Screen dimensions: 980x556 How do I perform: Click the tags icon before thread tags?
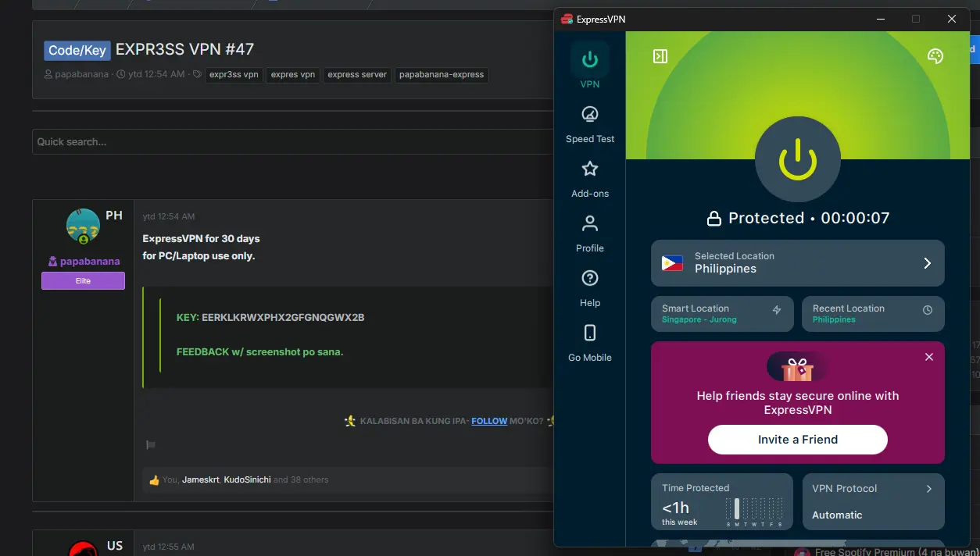point(197,75)
